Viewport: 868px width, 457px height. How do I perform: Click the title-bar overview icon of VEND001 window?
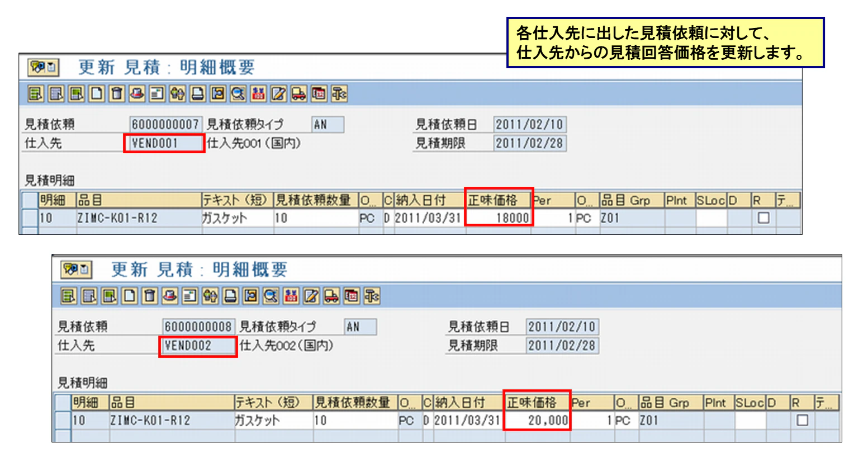pyautogui.click(x=43, y=68)
